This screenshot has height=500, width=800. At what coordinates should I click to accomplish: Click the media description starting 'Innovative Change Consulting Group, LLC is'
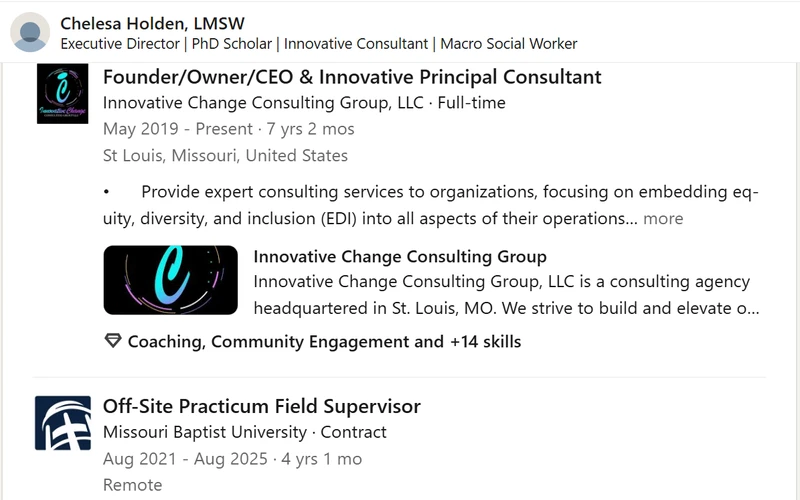click(506, 295)
